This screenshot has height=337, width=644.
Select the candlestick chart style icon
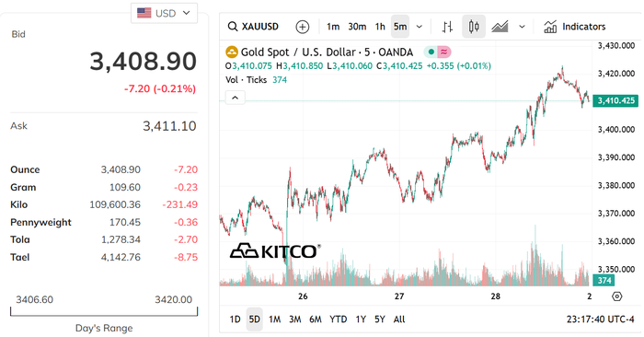click(x=474, y=27)
